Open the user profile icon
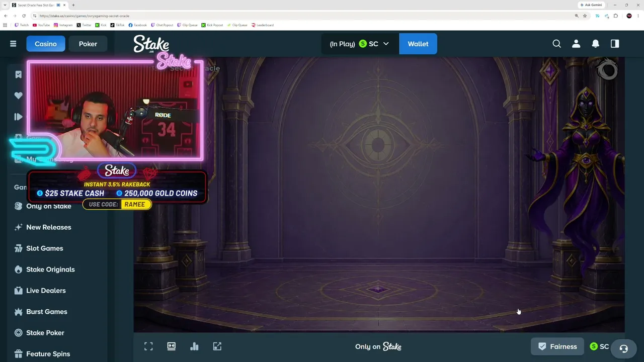Screen dimensions: 644x362 coord(576,44)
